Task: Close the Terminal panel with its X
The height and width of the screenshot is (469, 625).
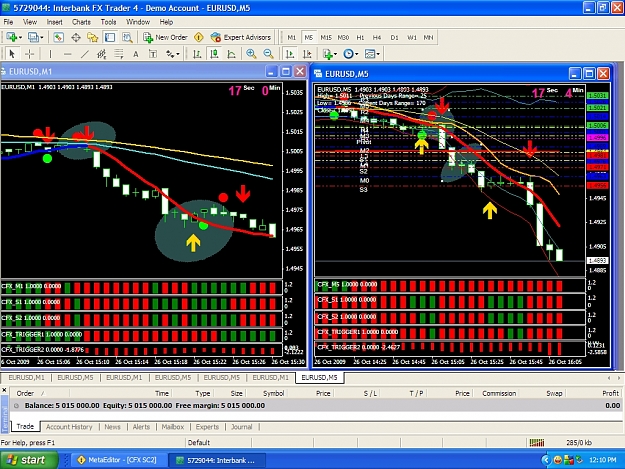Action: point(4,390)
